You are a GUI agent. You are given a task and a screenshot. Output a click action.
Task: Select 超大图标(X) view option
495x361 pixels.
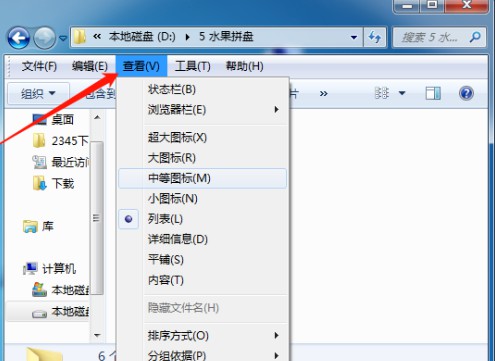tap(203, 137)
